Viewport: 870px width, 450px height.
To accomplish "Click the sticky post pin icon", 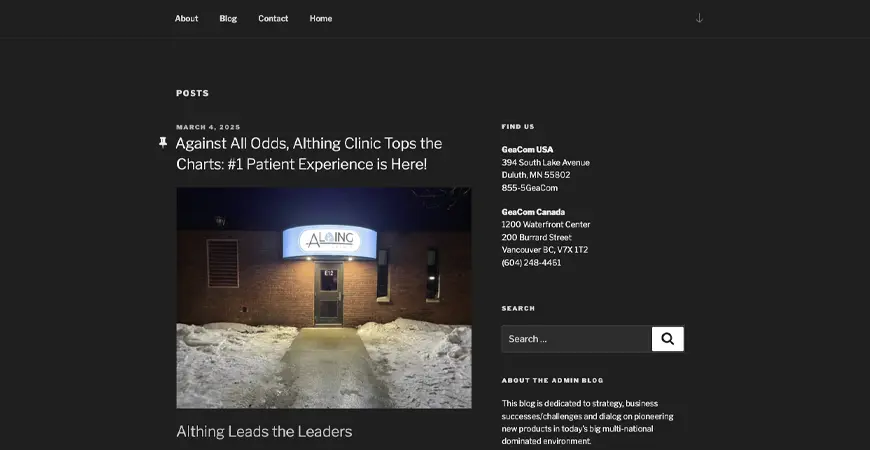I will pyautogui.click(x=163, y=143).
